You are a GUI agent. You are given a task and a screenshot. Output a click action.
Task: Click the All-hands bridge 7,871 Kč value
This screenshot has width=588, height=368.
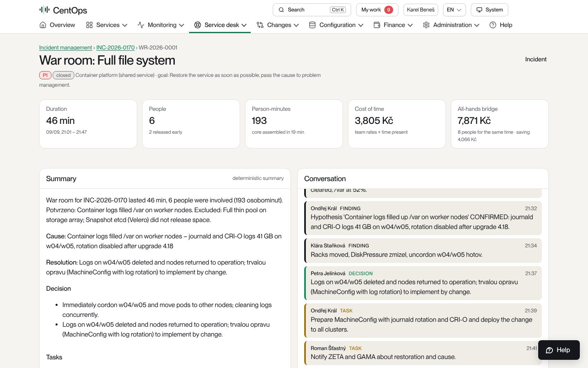[474, 121]
